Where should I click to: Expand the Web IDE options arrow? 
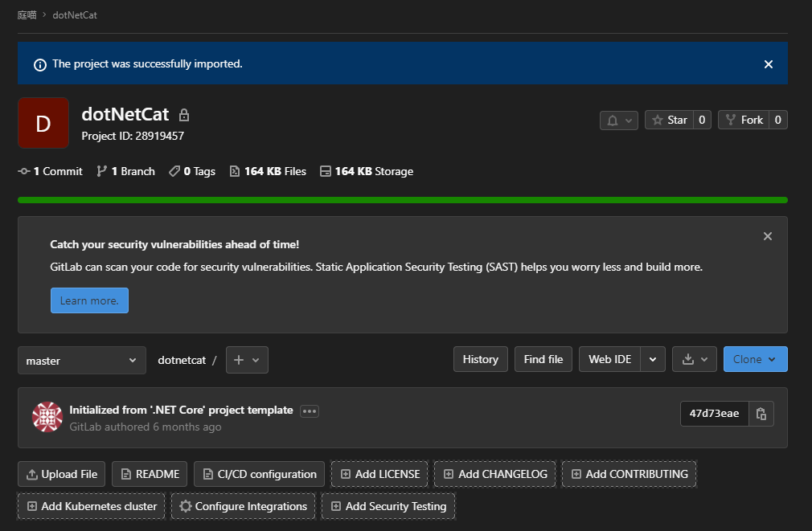653,360
